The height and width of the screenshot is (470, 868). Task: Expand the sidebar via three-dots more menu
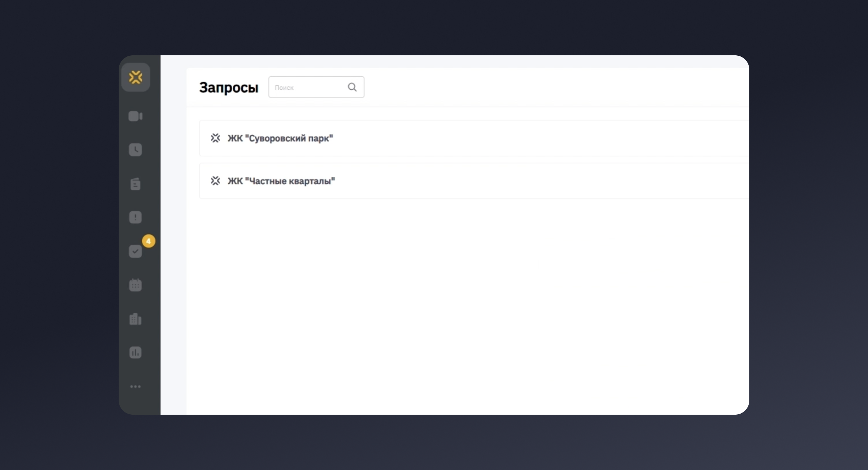pos(135,386)
